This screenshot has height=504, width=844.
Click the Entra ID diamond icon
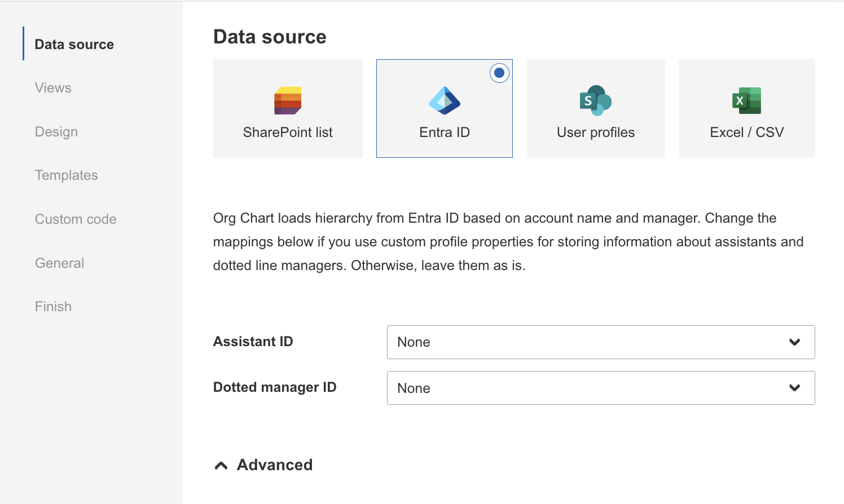444,100
